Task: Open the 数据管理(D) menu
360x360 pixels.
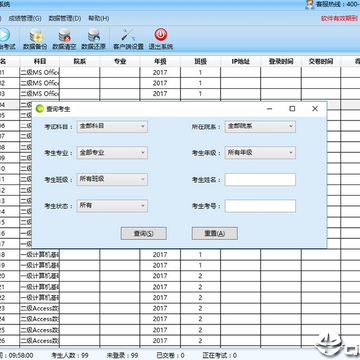Action: point(65,18)
